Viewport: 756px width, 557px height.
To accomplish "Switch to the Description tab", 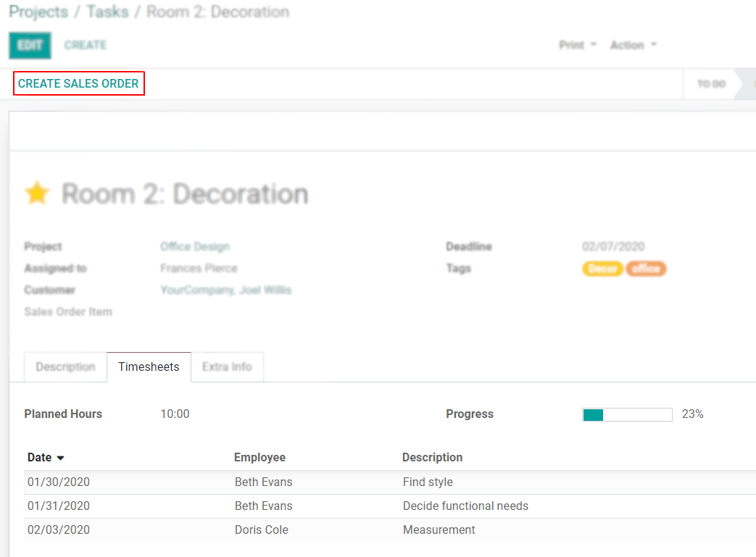I will (65, 367).
